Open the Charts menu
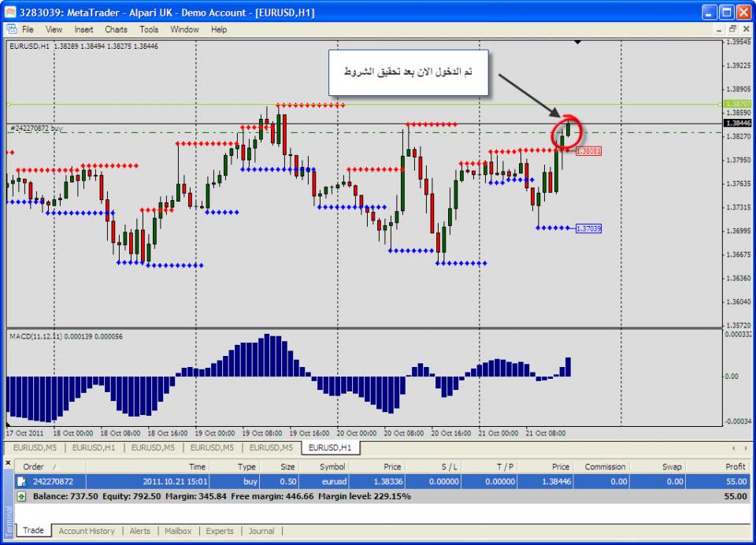The height and width of the screenshot is (545, 756). 116,29
